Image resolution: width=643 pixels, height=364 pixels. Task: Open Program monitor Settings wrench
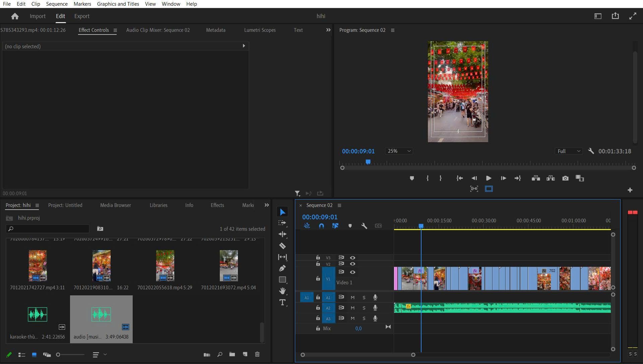point(591,151)
